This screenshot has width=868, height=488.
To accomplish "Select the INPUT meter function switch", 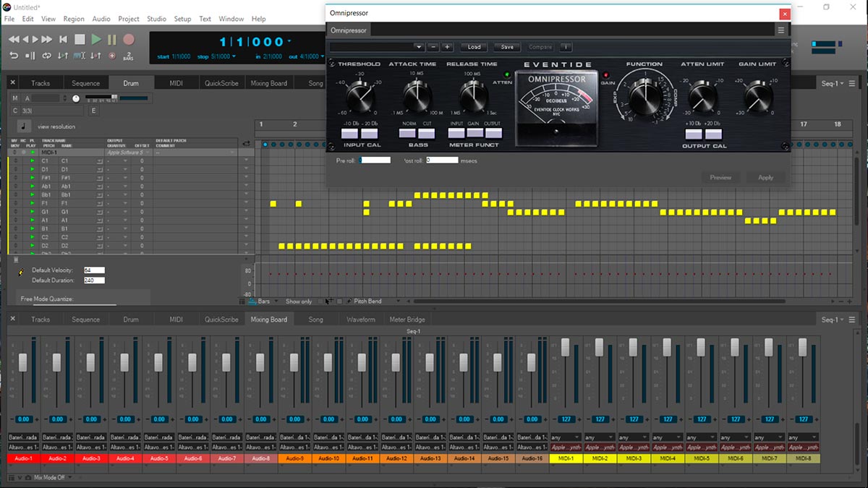I will pyautogui.click(x=456, y=133).
